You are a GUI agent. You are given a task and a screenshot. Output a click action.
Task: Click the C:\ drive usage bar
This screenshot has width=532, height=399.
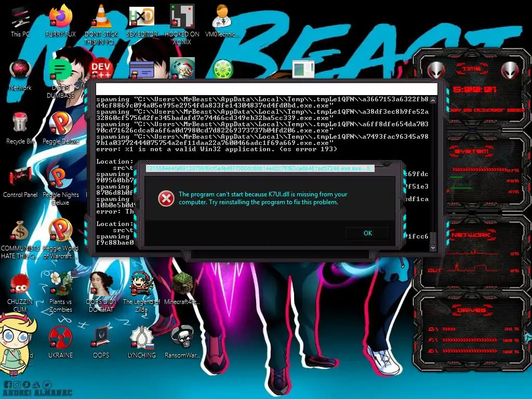tap(448, 329)
